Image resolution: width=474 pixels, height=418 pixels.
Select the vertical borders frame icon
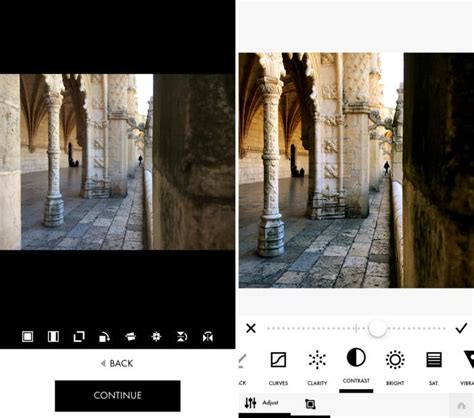[x=53, y=337]
